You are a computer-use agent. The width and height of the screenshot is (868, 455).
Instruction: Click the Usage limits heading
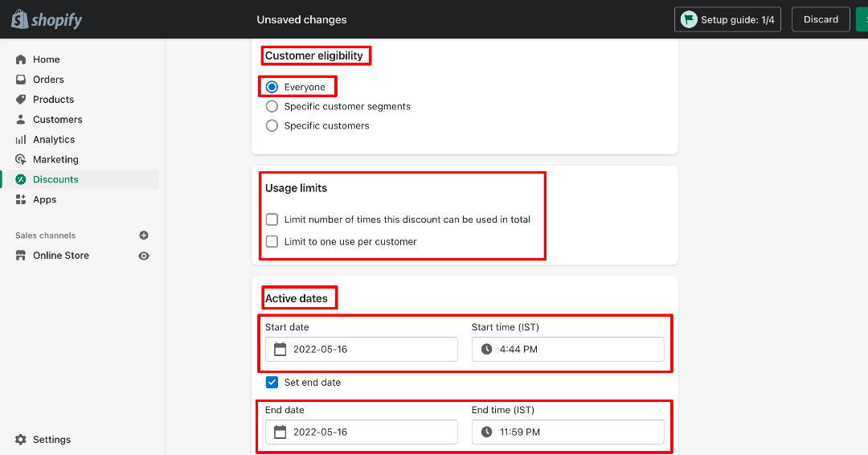(x=296, y=188)
